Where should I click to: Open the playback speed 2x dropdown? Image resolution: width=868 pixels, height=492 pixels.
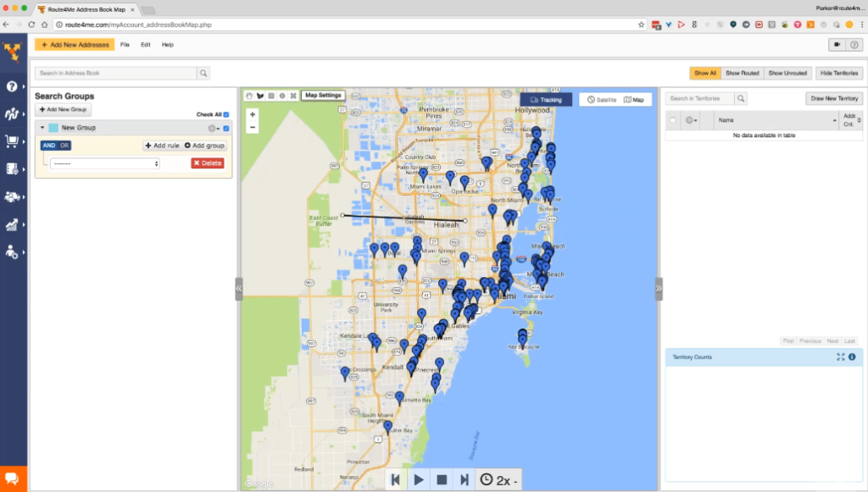point(500,478)
